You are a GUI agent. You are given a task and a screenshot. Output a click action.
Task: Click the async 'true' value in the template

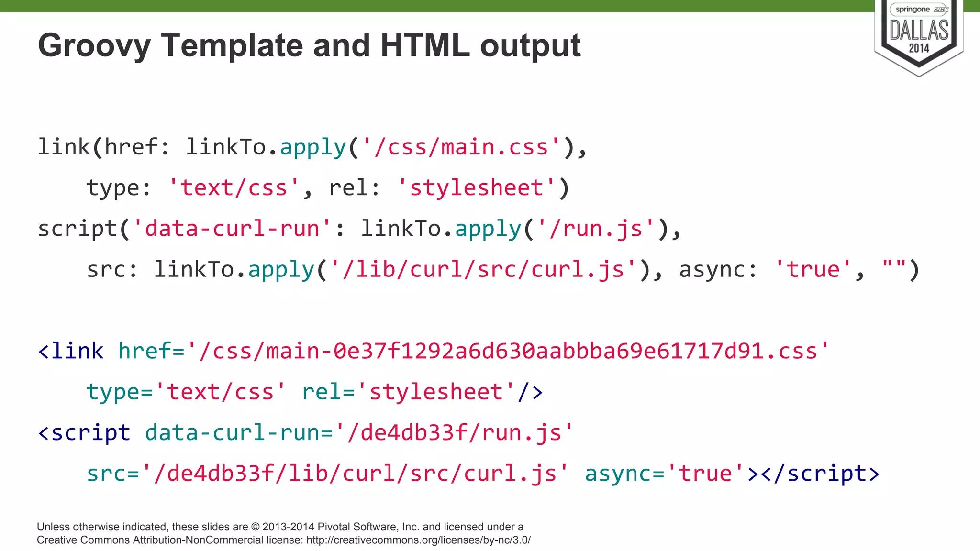pos(813,270)
